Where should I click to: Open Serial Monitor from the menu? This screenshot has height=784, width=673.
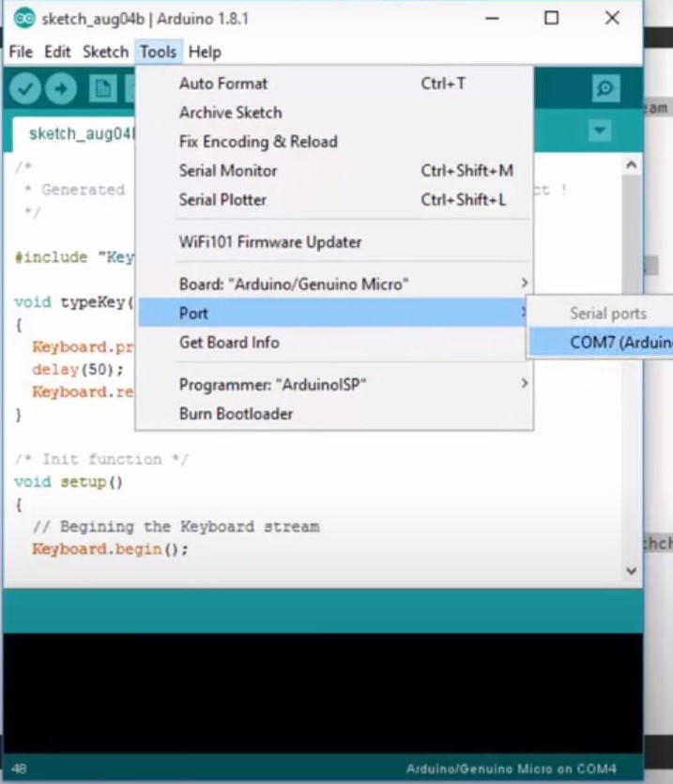334,171
